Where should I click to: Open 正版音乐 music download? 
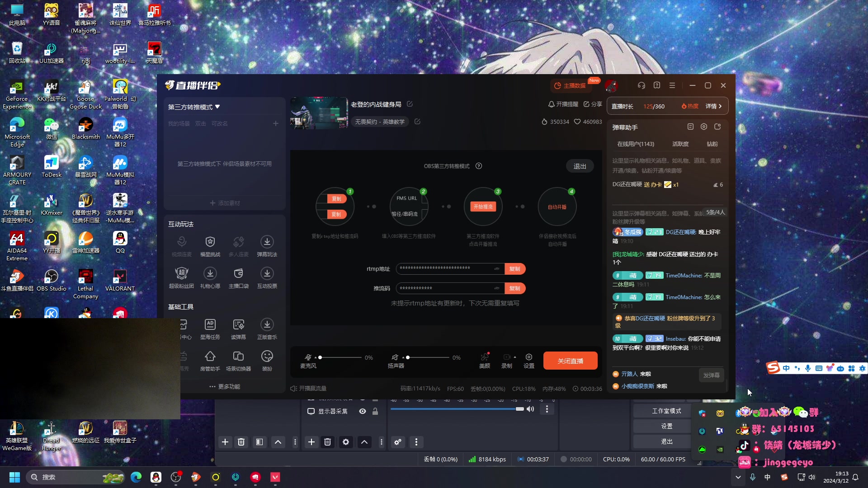pos(267,329)
